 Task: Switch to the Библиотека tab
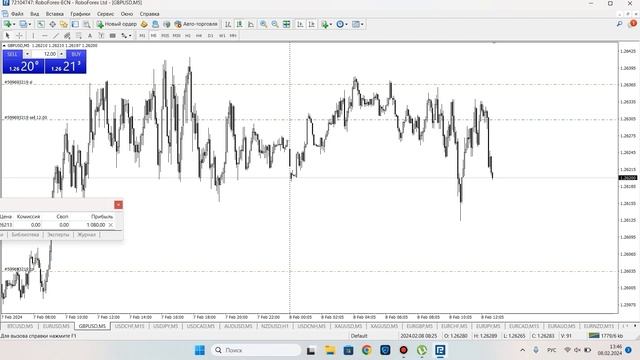(25, 235)
